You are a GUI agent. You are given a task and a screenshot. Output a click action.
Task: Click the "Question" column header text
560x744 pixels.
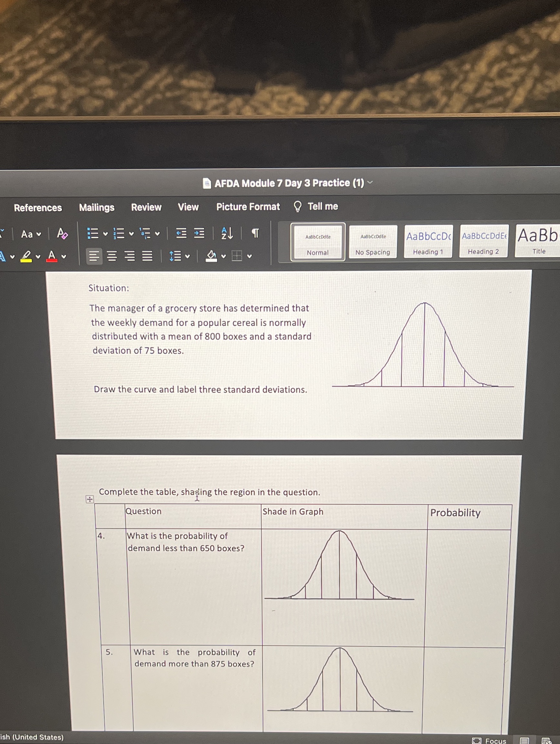click(x=143, y=511)
